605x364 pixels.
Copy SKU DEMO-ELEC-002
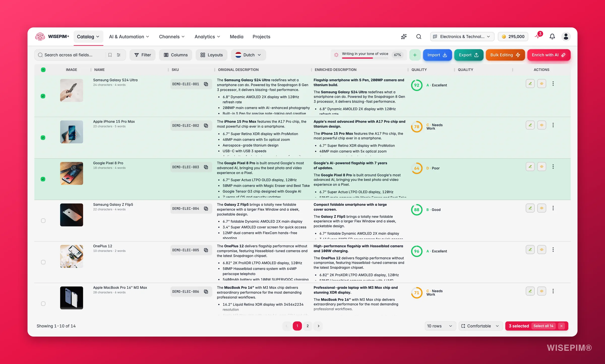[206, 126]
